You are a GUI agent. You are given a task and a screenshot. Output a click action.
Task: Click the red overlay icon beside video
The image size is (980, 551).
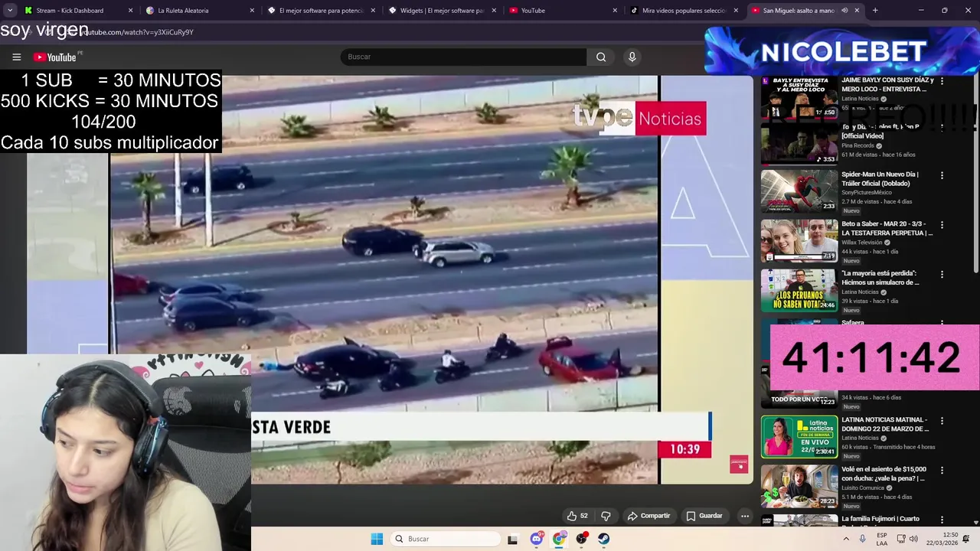click(x=739, y=465)
